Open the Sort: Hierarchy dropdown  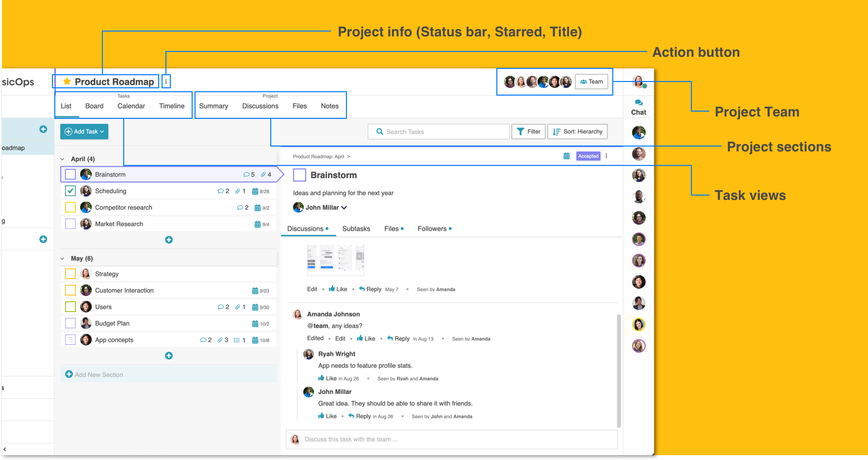[577, 131]
